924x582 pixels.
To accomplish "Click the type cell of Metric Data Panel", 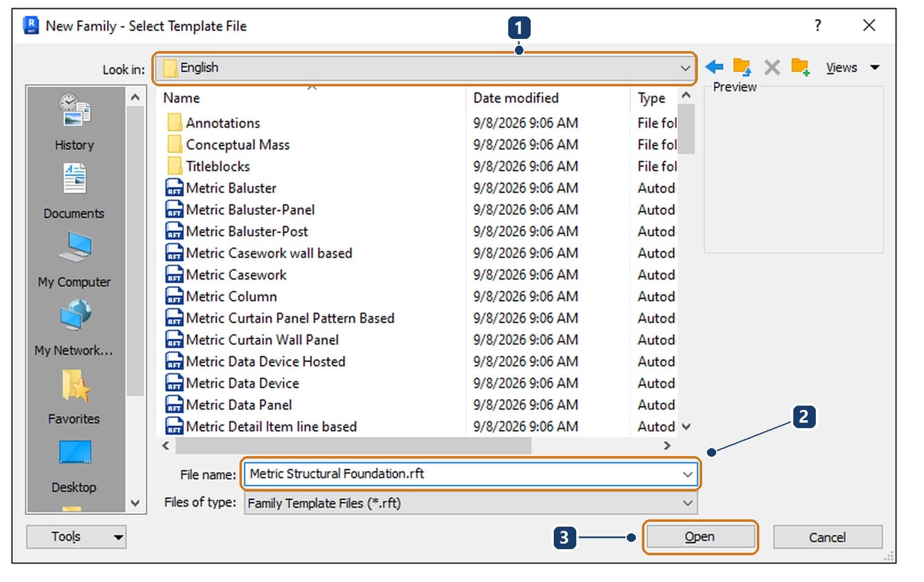I will [x=657, y=404].
